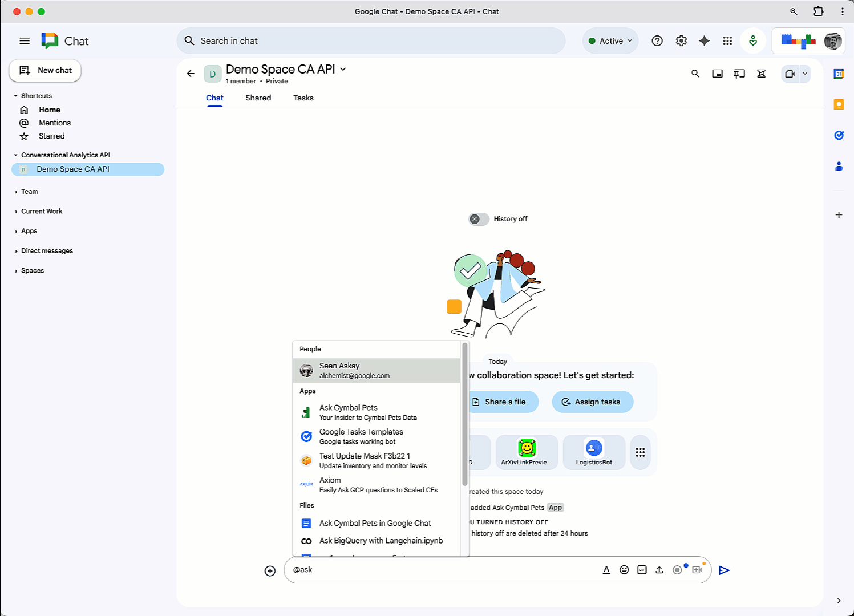Select Test Update Mask F3b22 1 suggestion

point(377,460)
